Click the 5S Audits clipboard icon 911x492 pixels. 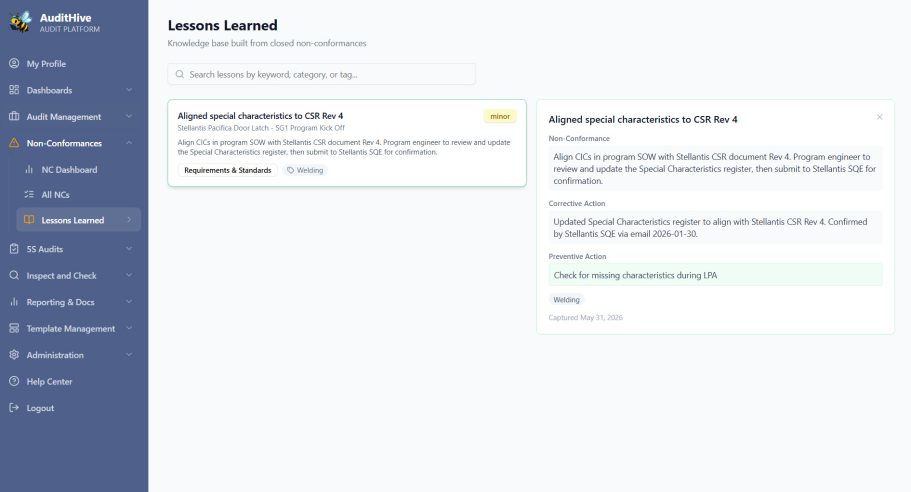coord(14,249)
